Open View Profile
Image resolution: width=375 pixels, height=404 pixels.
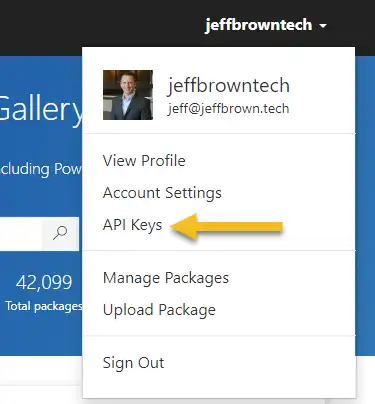[x=144, y=161]
